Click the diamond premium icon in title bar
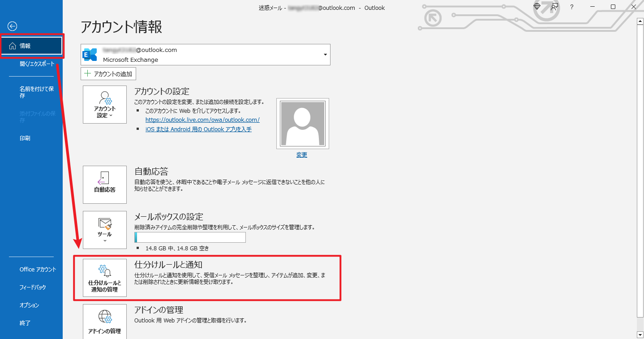The image size is (644, 339). (537, 7)
